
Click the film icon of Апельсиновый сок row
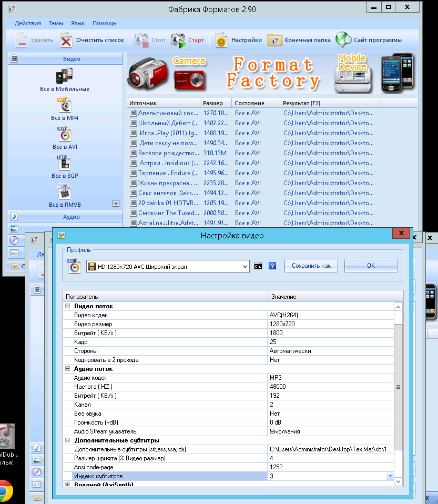click(133, 113)
